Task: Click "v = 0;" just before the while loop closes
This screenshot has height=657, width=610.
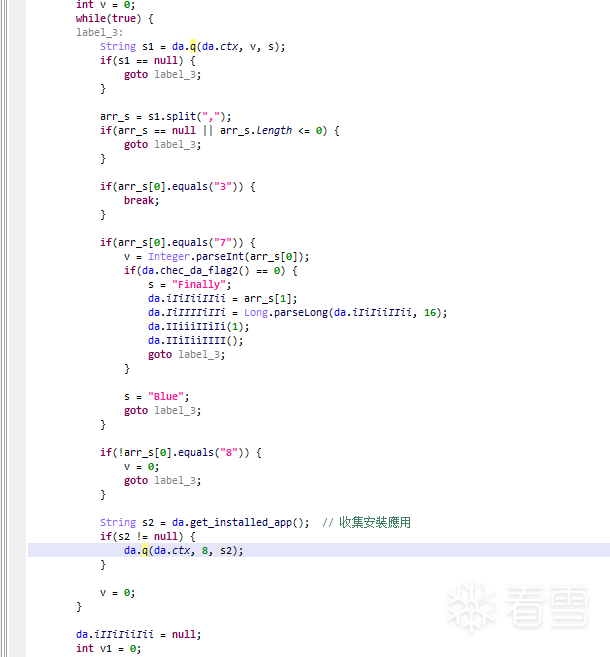Action: pos(118,593)
